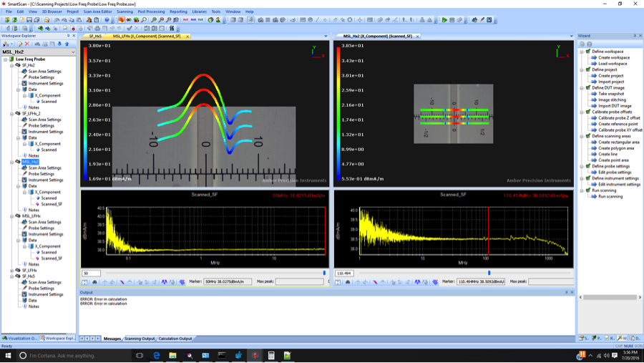Click the Windows Start button
Image resolution: width=644 pixels, height=363 pixels.
pyautogui.click(x=8, y=355)
